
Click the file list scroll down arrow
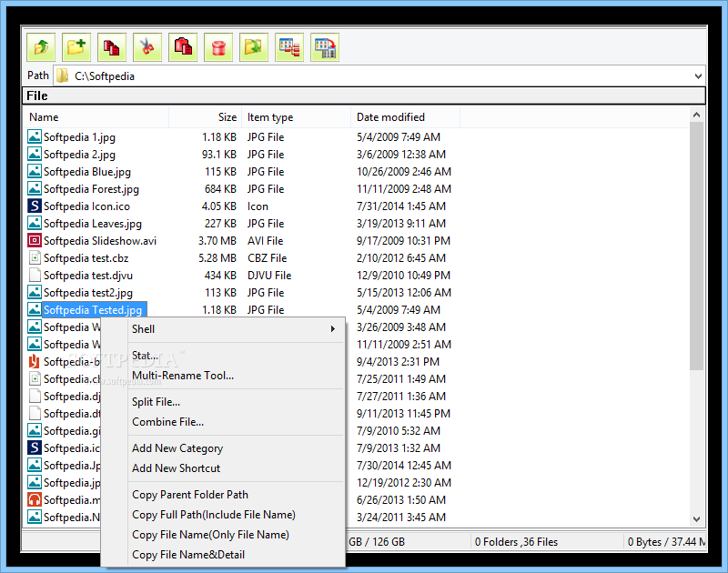(x=696, y=518)
